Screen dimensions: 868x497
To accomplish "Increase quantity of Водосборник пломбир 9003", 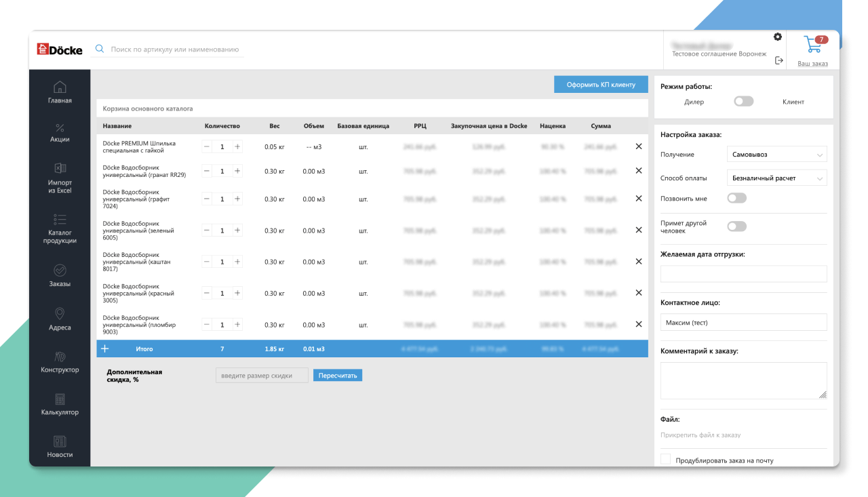I will (237, 325).
